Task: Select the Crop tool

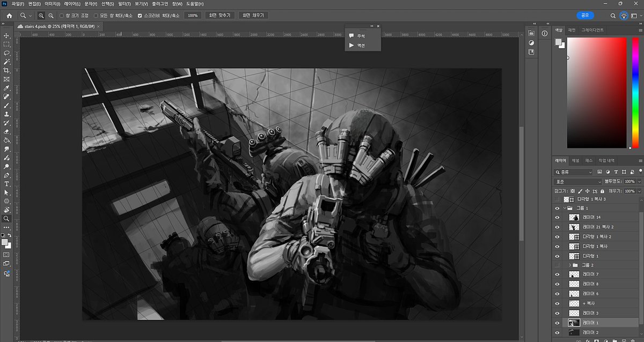Action: click(x=6, y=70)
